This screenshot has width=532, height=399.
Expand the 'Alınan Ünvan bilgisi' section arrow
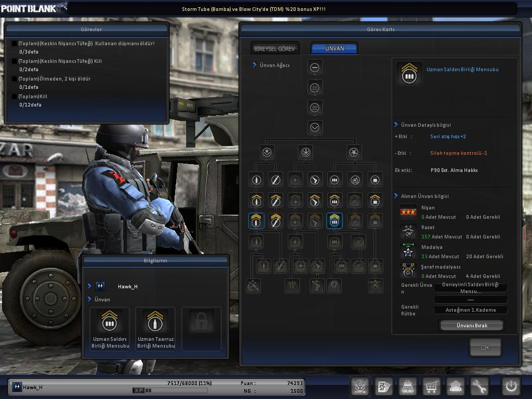tap(396, 196)
